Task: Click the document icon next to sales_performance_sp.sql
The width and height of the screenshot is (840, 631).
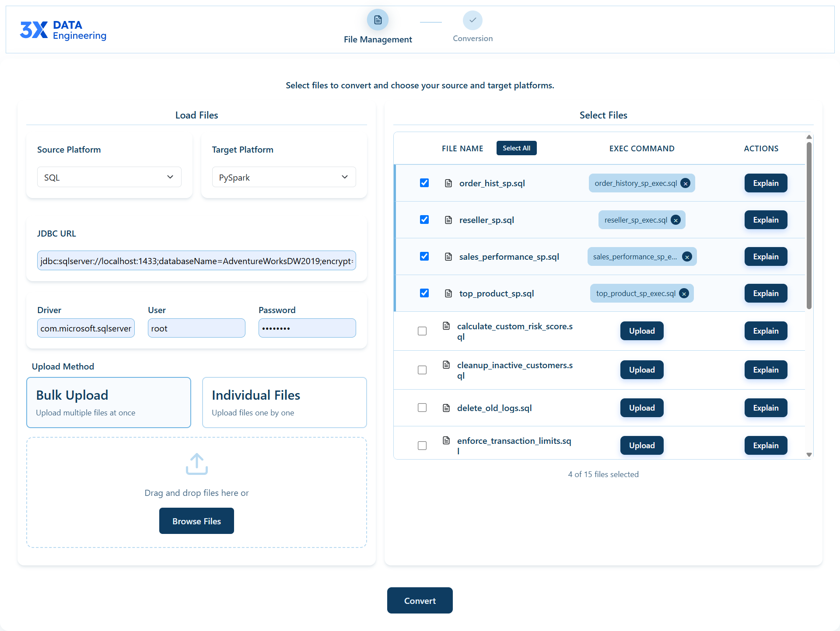Action: tap(448, 257)
